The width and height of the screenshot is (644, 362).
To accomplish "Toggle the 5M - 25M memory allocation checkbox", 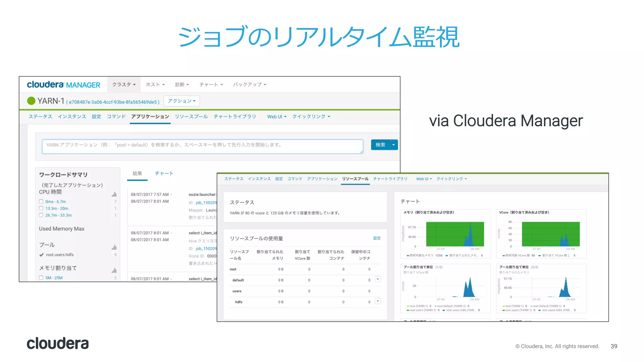I will pyautogui.click(x=41, y=278).
